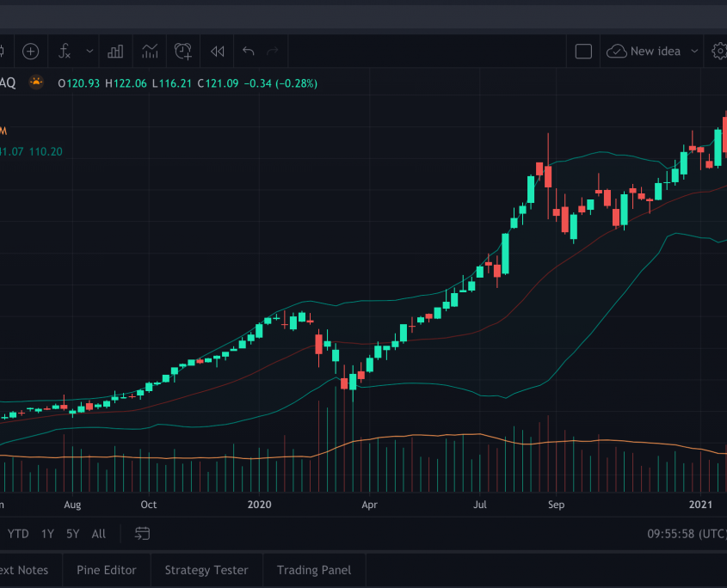Open the Compare or Add Symbol tool
Screen dimensions: 727x588
pyautogui.click(x=30, y=52)
